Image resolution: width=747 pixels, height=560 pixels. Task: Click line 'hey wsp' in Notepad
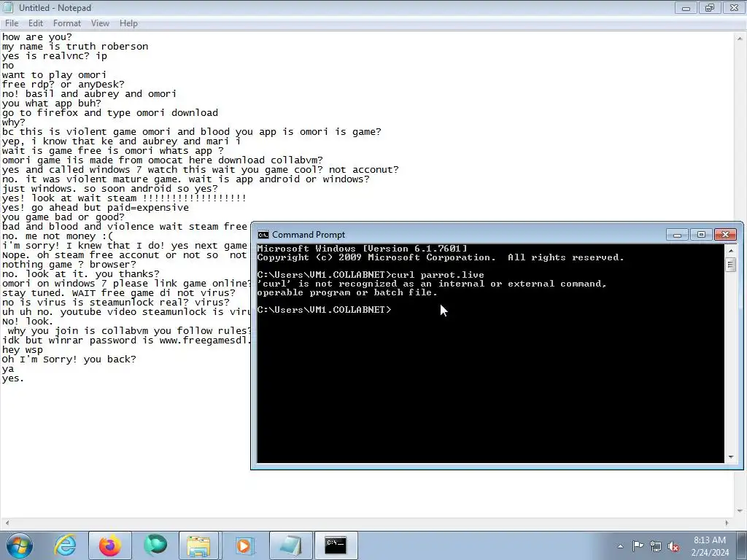[23, 350]
